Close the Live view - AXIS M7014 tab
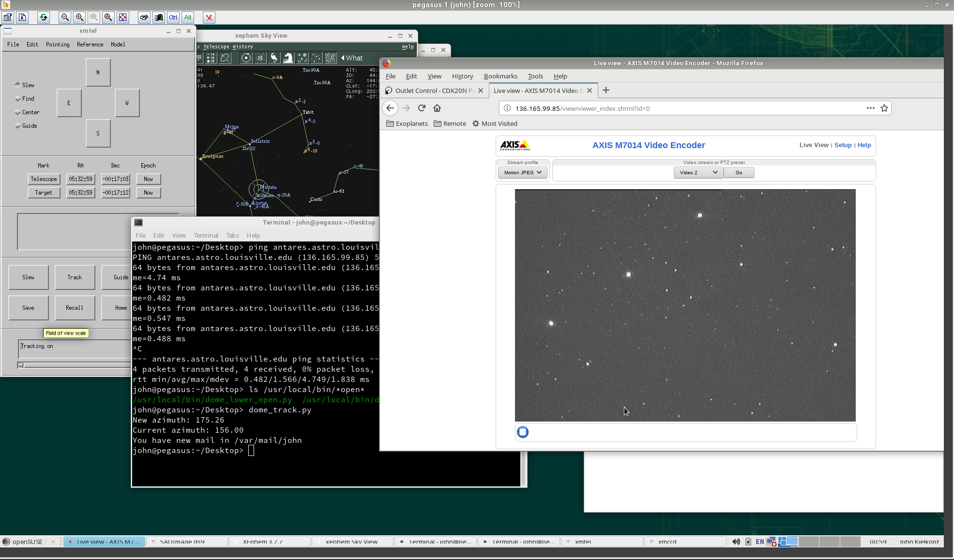Screen dimensions: 954x560 click(589, 91)
